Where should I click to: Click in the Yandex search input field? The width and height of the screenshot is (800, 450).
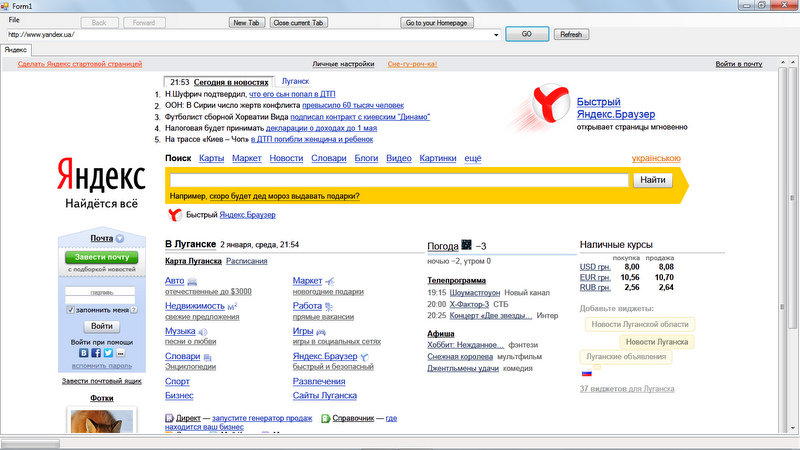coord(399,180)
